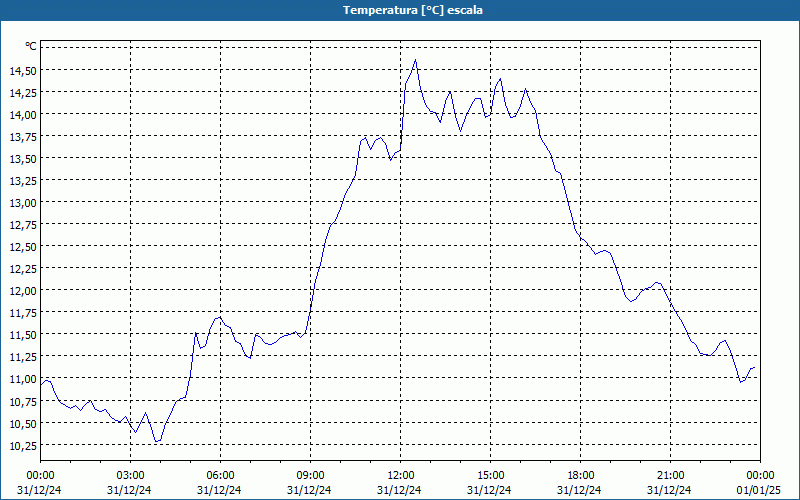
Task: Click the curve's highest peak after 12:00
Action: (415, 60)
